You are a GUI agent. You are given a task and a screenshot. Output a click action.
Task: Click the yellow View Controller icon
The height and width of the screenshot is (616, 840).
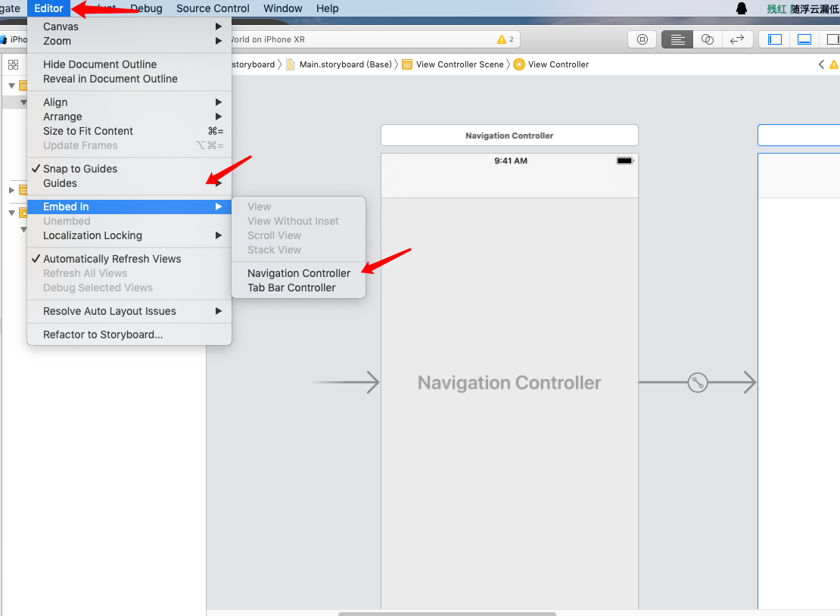(x=518, y=64)
